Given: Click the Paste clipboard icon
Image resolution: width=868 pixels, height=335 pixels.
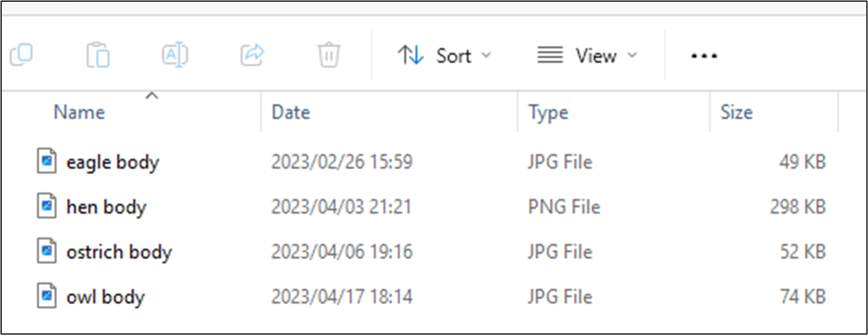Looking at the screenshot, I should (98, 55).
